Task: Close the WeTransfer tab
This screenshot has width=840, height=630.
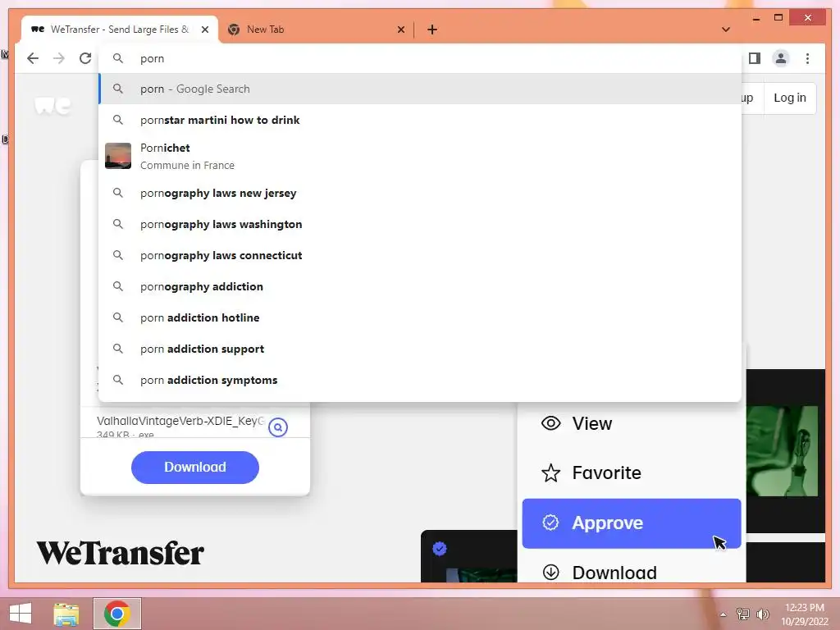Action: pyautogui.click(x=204, y=30)
